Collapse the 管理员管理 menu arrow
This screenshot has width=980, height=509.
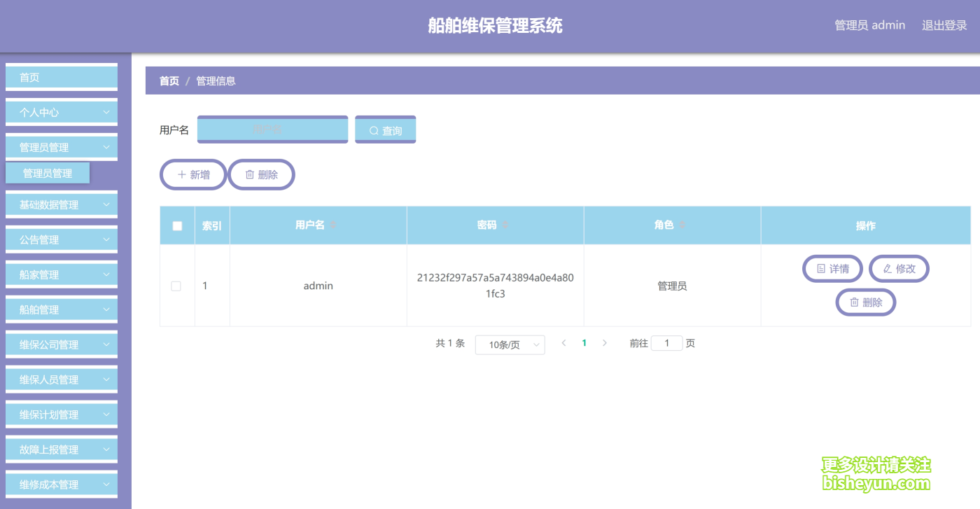106,147
